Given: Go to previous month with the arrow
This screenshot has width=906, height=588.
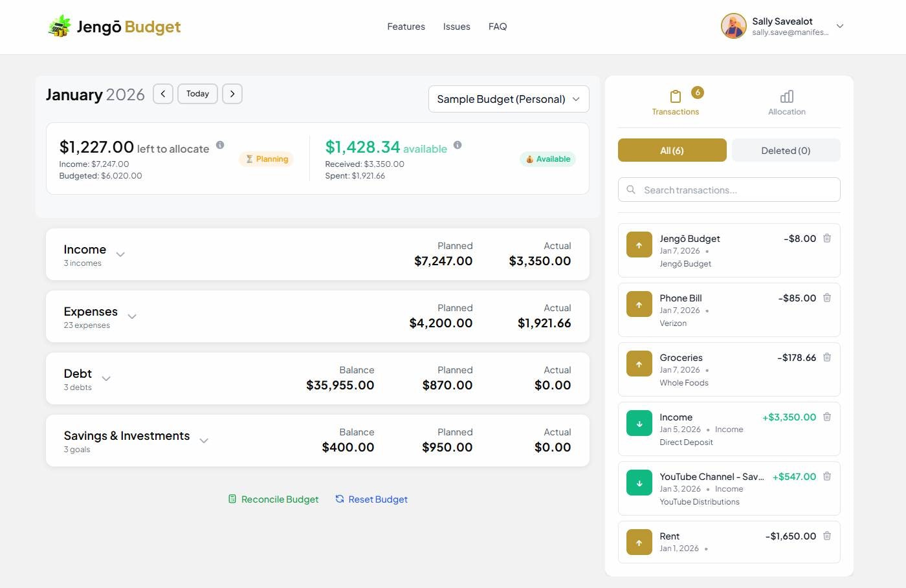Looking at the screenshot, I should pyautogui.click(x=162, y=94).
